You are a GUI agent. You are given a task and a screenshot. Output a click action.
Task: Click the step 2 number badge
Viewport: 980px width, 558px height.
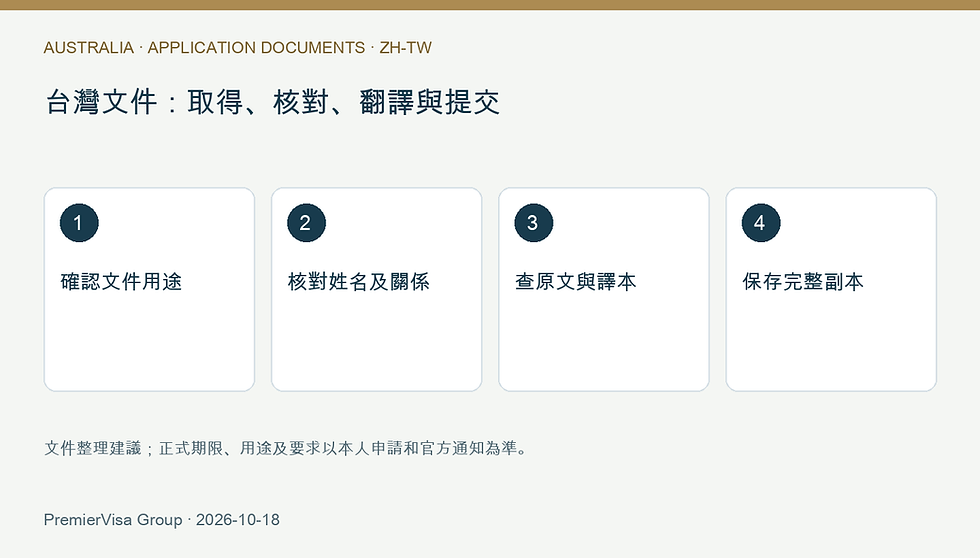point(306,222)
